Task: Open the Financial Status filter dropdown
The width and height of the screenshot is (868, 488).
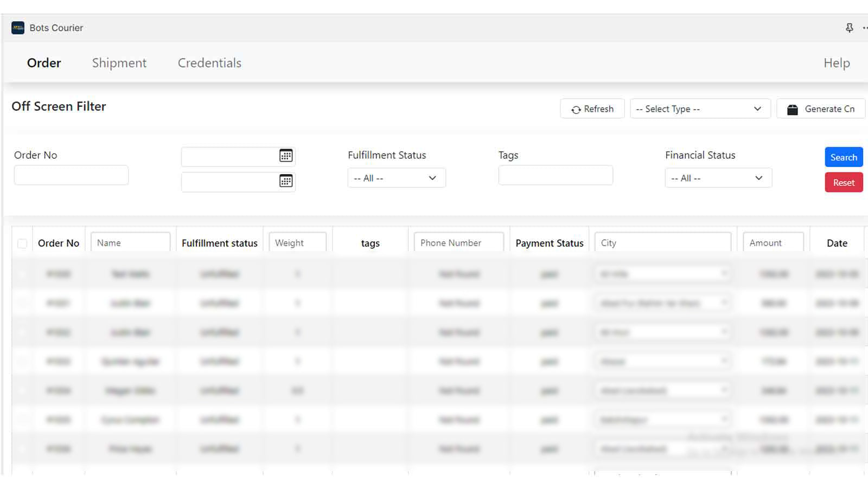Action: click(718, 178)
